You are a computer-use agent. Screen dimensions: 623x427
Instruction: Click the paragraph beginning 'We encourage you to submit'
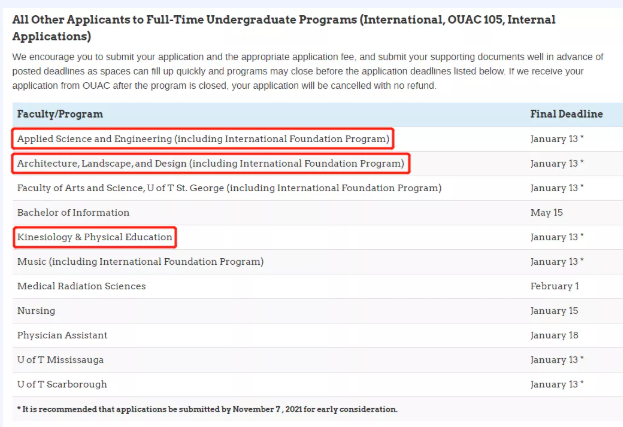click(x=308, y=71)
